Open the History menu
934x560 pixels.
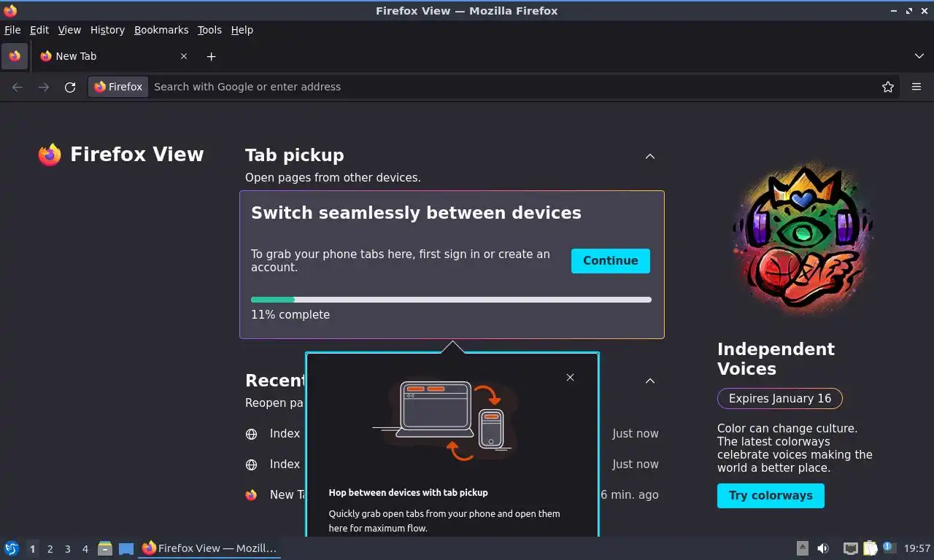pos(107,30)
